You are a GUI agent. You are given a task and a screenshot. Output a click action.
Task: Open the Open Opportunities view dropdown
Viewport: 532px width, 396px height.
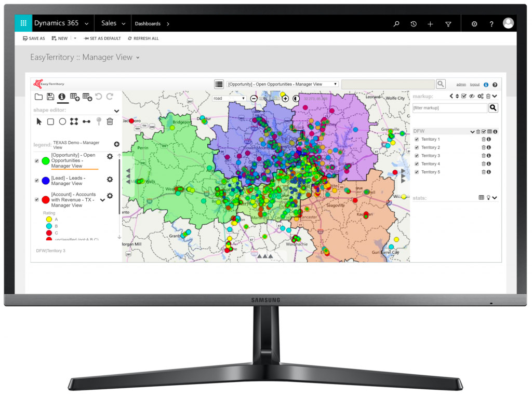283,84
